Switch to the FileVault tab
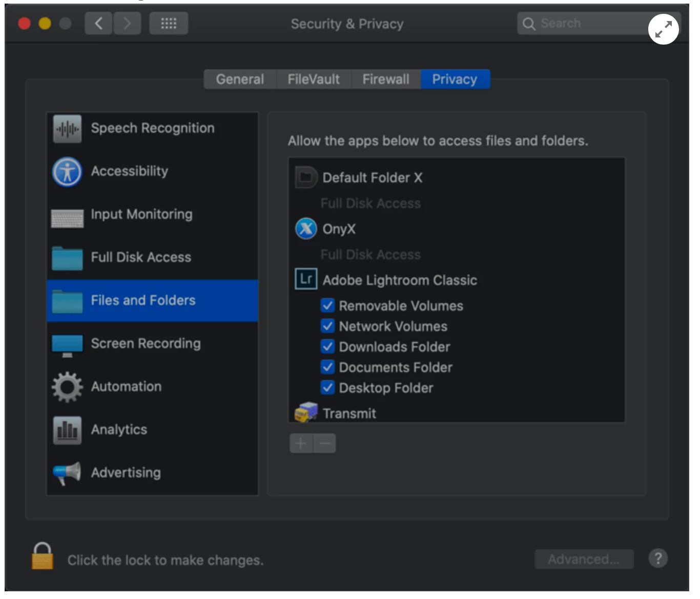This screenshot has height=599, width=700. 314,79
